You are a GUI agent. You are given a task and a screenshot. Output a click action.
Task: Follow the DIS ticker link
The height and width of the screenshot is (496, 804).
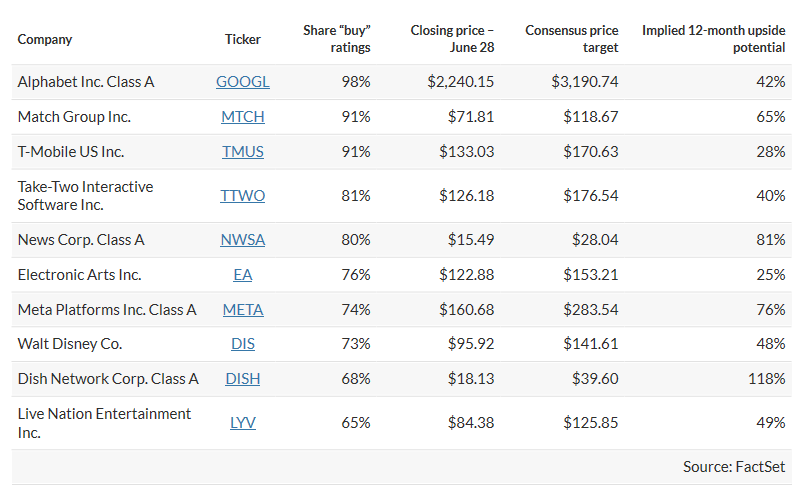[x=243, y=344]
